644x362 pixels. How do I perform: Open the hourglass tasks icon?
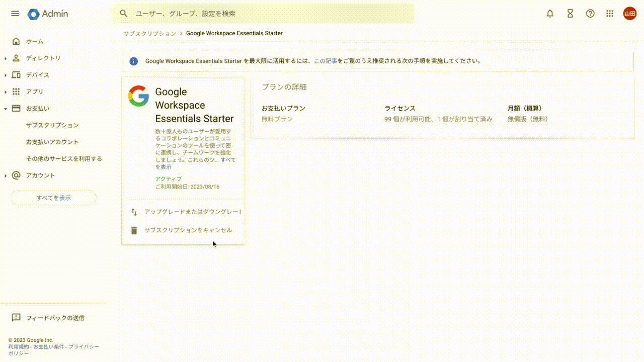click(x=570, y=14)
